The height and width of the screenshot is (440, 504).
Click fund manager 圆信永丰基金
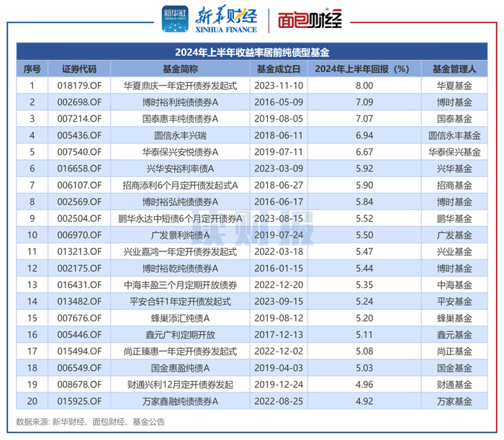tap(454, 135)
